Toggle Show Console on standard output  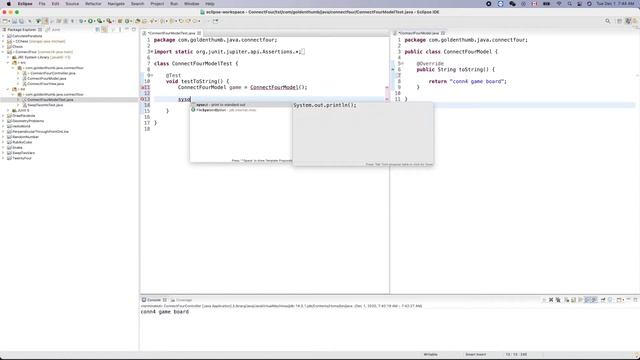(x=587, y=300)
